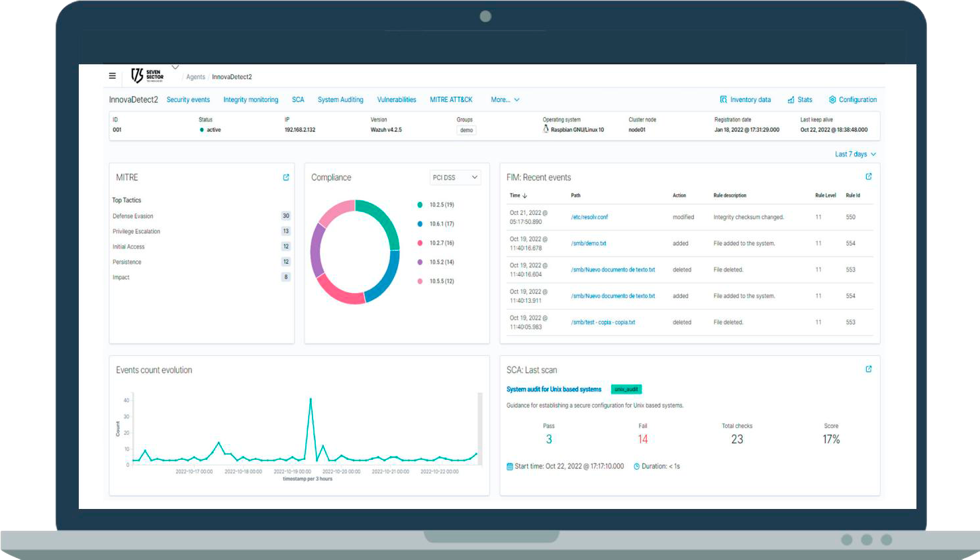Open SCA Last scan external link icon
Image resolution: width=980 pixels, height=560 pixels.
click(x=869, y=369)
